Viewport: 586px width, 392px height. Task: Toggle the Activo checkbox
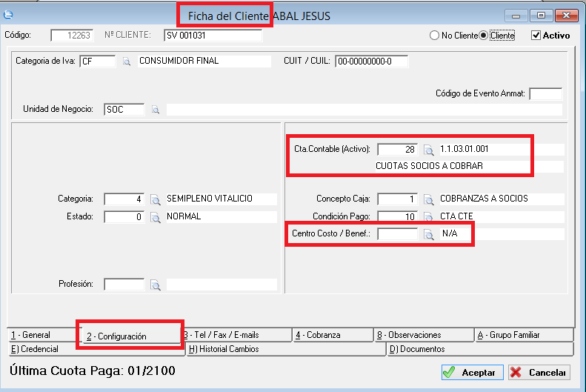[536, 36]
